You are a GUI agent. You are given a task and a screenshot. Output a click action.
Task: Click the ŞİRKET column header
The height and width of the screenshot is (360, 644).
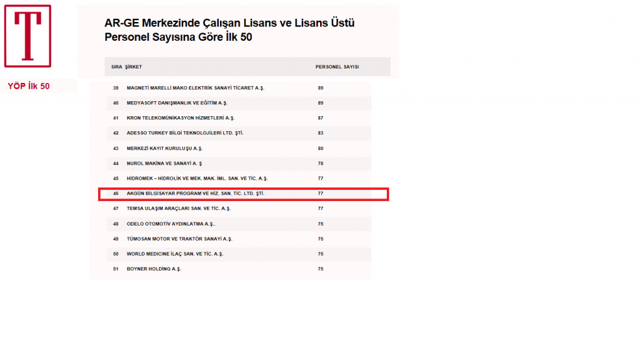[x=133, y=67]
